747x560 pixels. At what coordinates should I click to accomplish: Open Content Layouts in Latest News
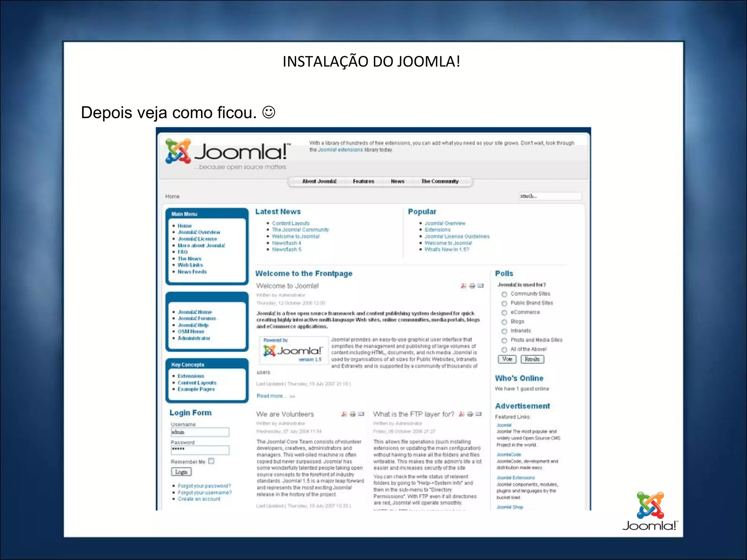coord(291,223)
